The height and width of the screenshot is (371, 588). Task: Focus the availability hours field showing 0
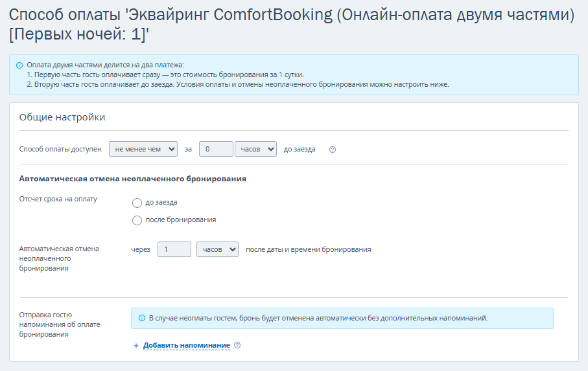(x=216, y=149)
